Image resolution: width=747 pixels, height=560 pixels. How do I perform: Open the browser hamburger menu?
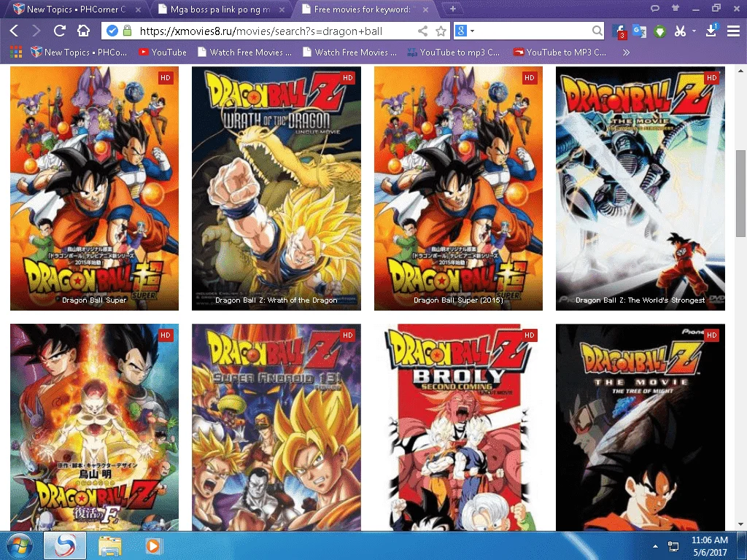point(733,31)
